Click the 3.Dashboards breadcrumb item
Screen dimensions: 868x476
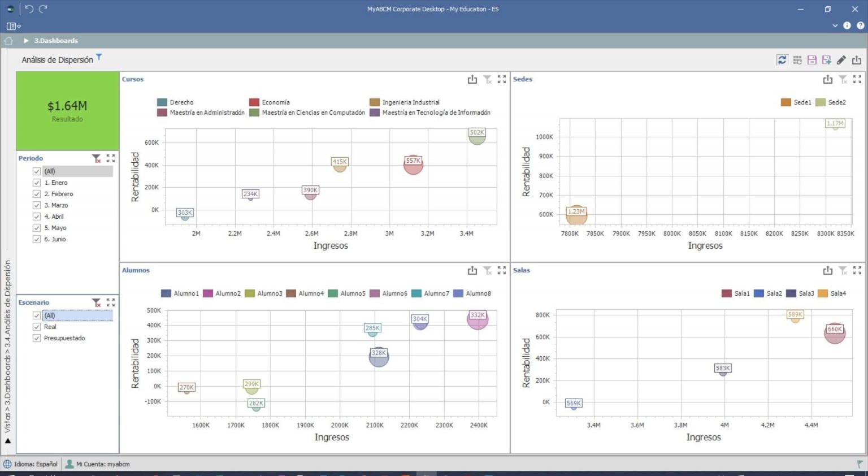click(56, 41)
